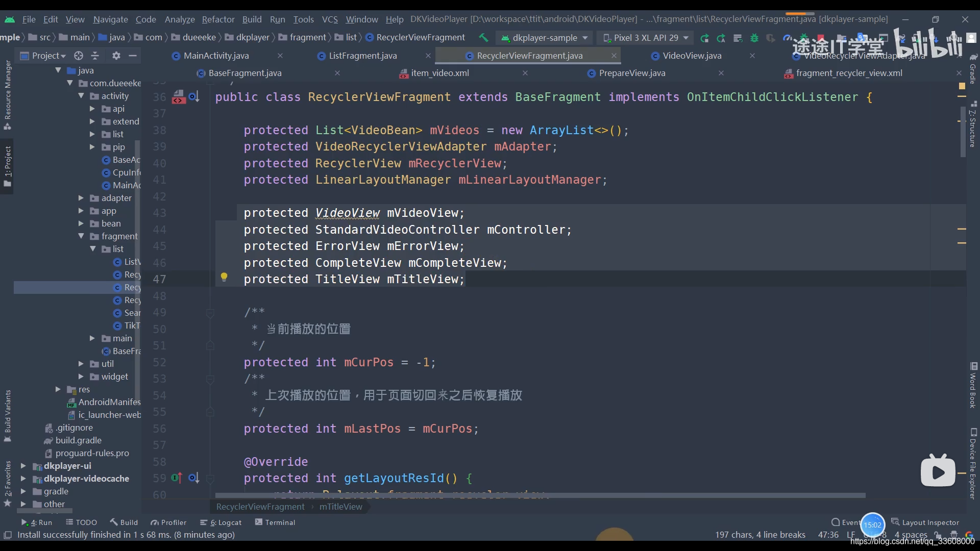Open the Profiler tool window
980x551 pixels.
click(168, 522)
